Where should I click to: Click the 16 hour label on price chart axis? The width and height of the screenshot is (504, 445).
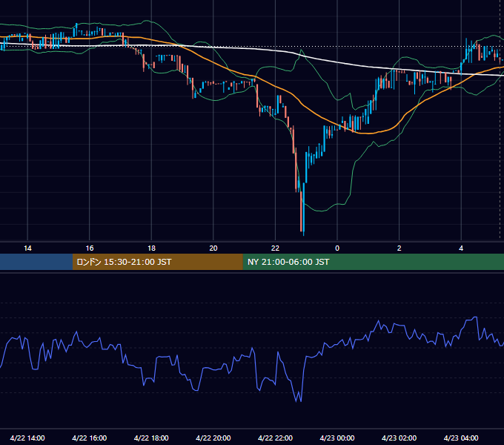coord(90,248)
